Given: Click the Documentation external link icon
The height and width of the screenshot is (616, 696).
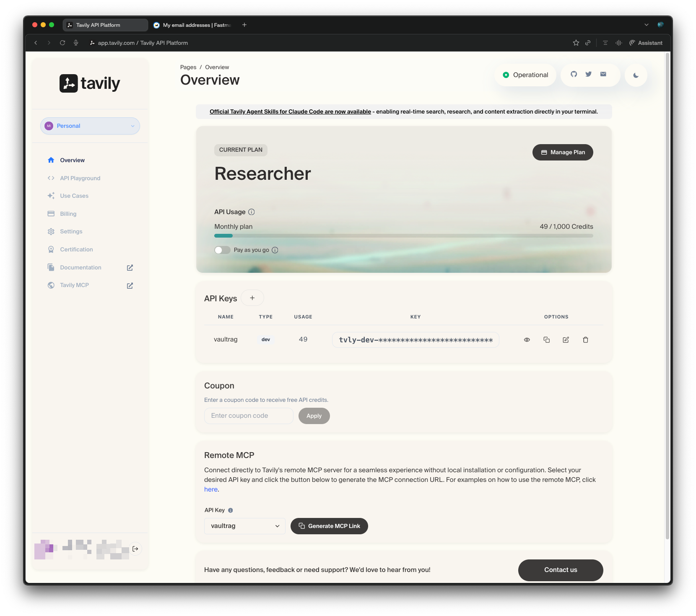Looking at the screenshot, I should [130, 267].
